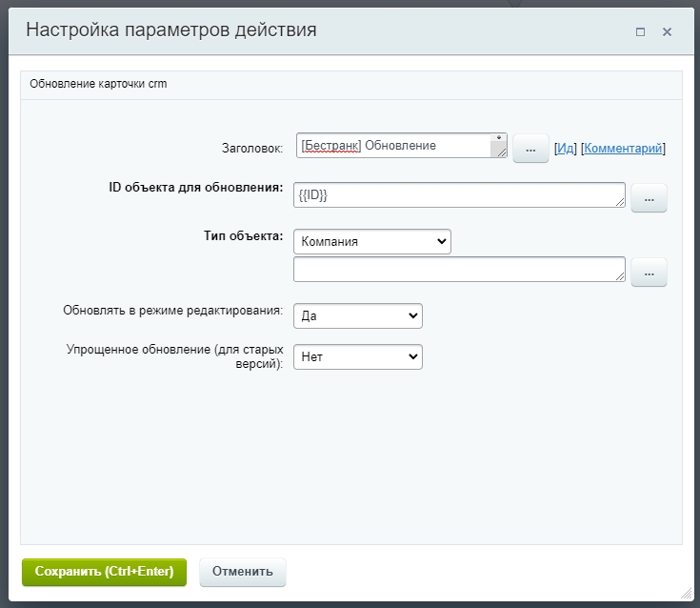Open value picker next to Заголовок field
Image resolution: width=700 pixels, height=608 pixels.
530,149
